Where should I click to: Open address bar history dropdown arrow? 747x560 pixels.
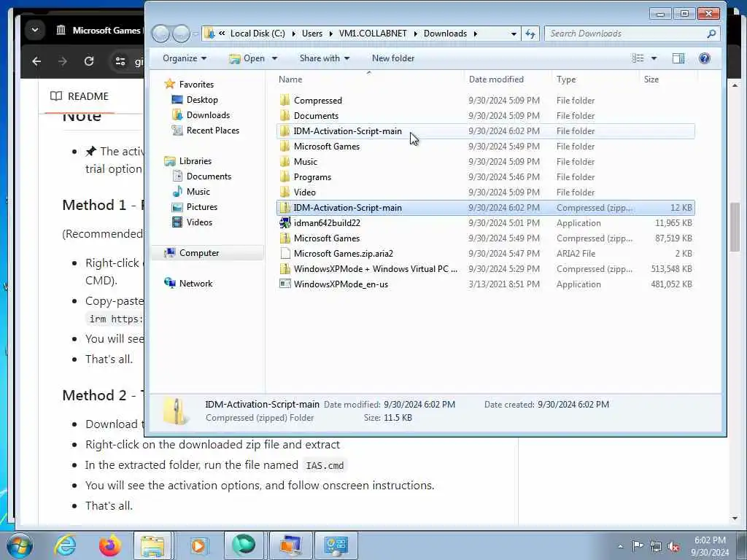(x=513, y=34)
